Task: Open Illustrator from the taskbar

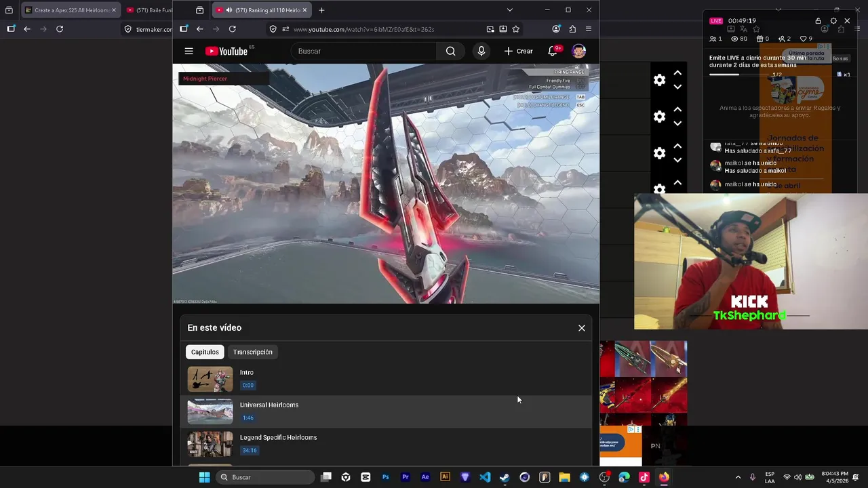Action: coord(445,477)
